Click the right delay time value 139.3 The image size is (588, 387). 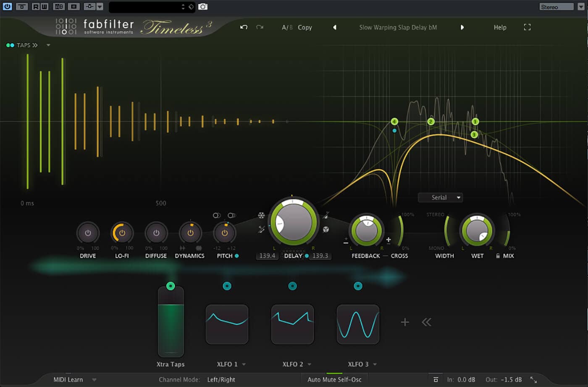(320, 256)
